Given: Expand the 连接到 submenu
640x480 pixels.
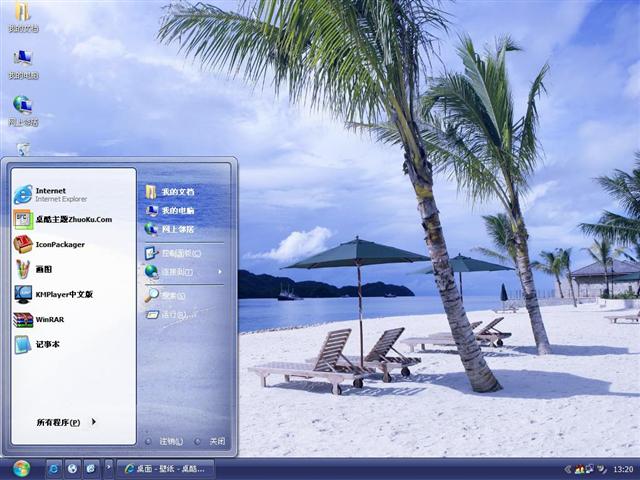Looking at the screenshot, I should [183, 271].
